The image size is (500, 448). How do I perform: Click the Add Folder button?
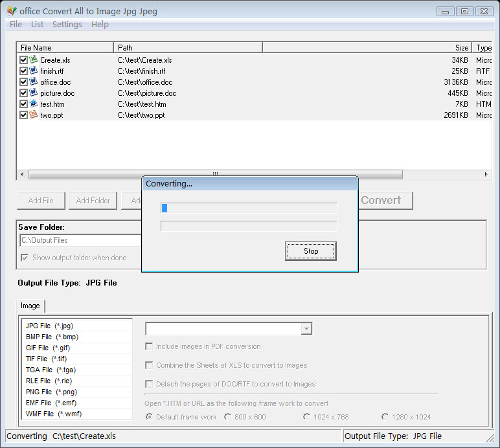click(93, 201)
